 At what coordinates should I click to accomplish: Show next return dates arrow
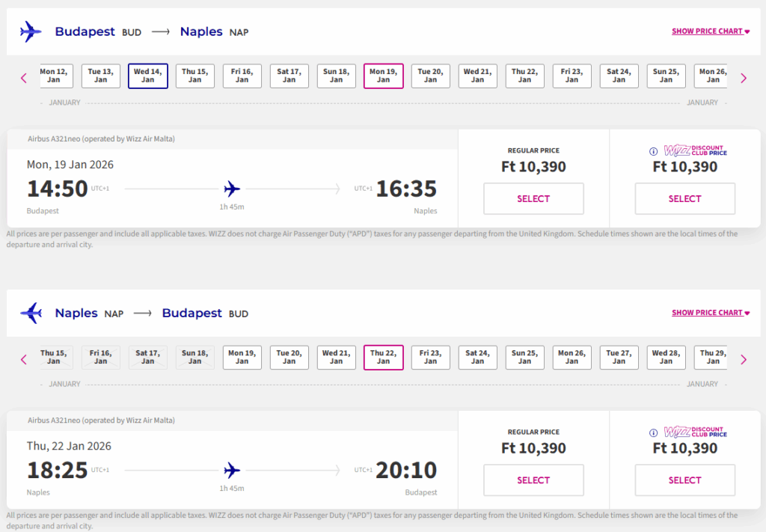743,359
